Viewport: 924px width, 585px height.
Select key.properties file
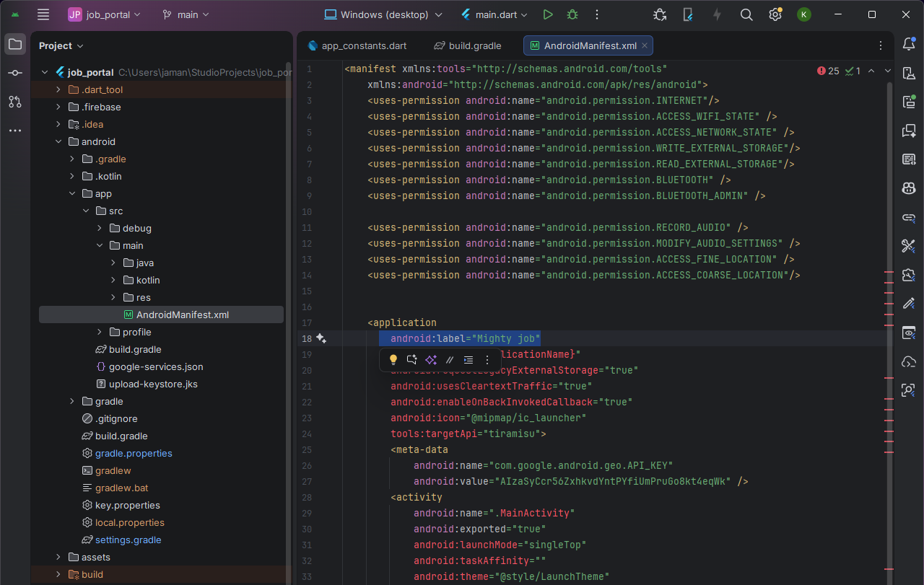(x=121, y=505)
